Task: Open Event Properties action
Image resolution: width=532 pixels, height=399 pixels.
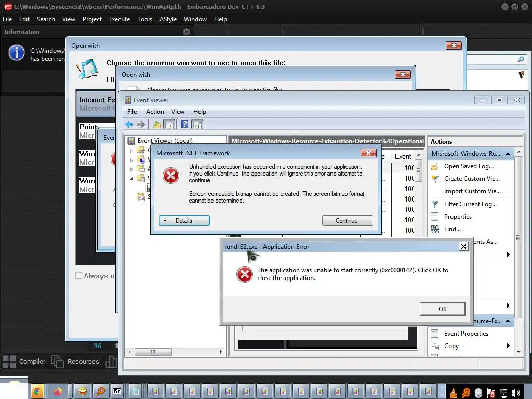Action: coord(466,334)
